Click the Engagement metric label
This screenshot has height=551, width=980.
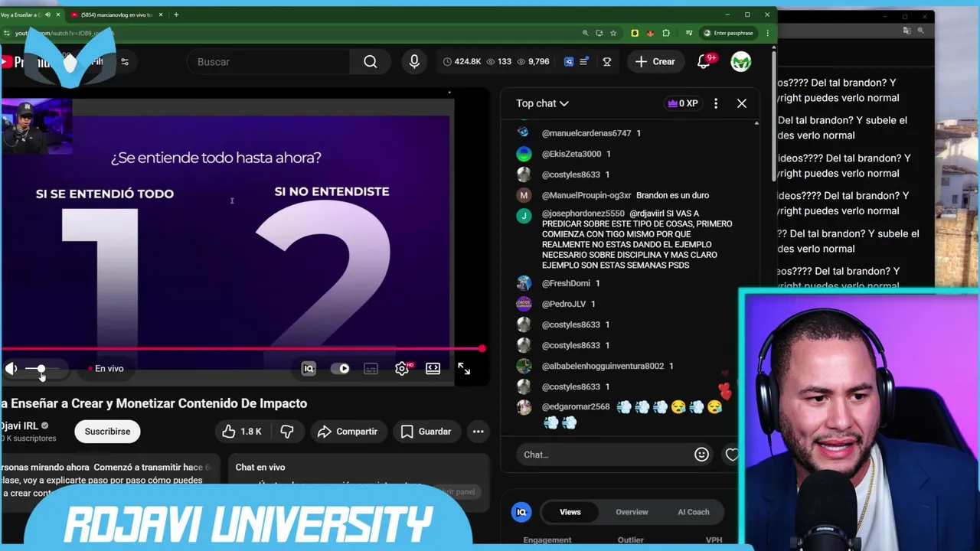pyautogui.click(x=547, y=540)
